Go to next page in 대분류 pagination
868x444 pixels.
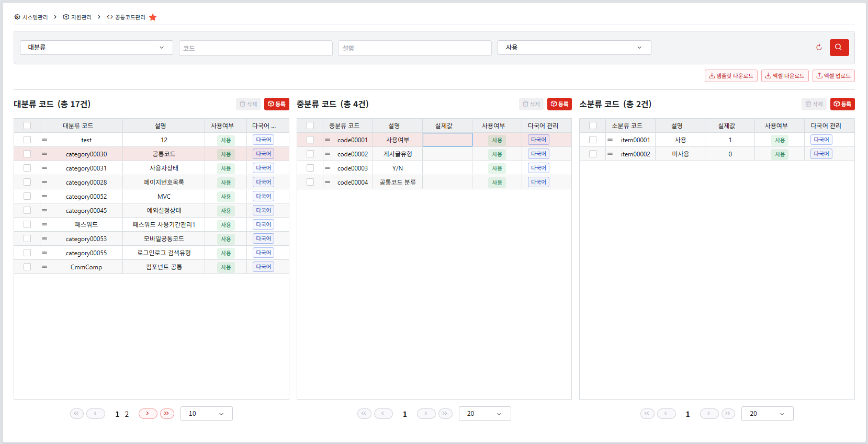(148, 414)
